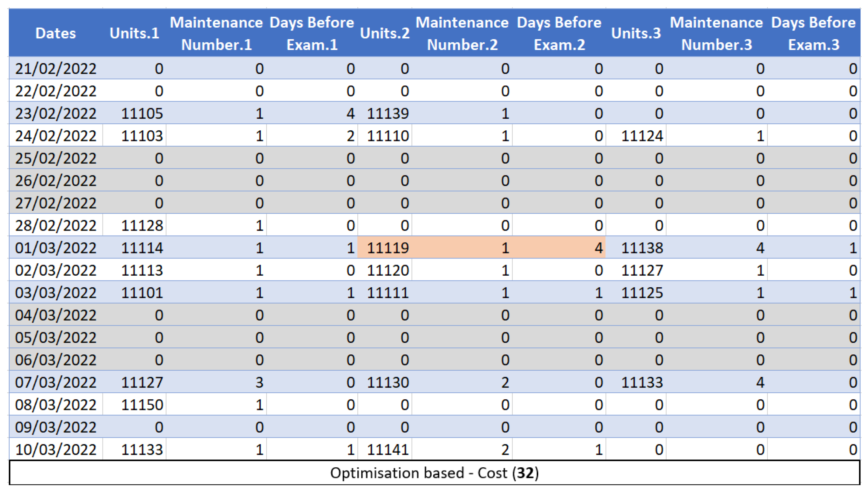The image size is (868, 493).
Task: Select date cell 21/02/2022
Action: (55, 69)
